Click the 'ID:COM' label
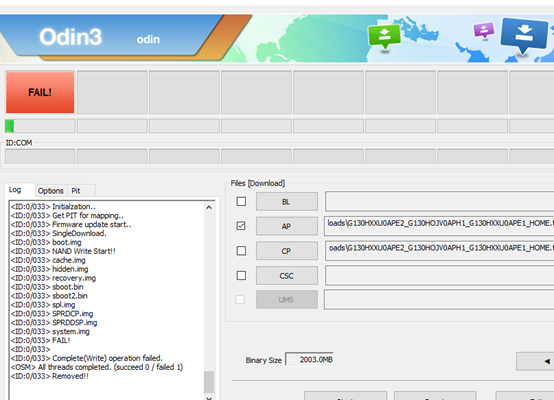Viewport: 554px width, 400px height. click(19, 143)
